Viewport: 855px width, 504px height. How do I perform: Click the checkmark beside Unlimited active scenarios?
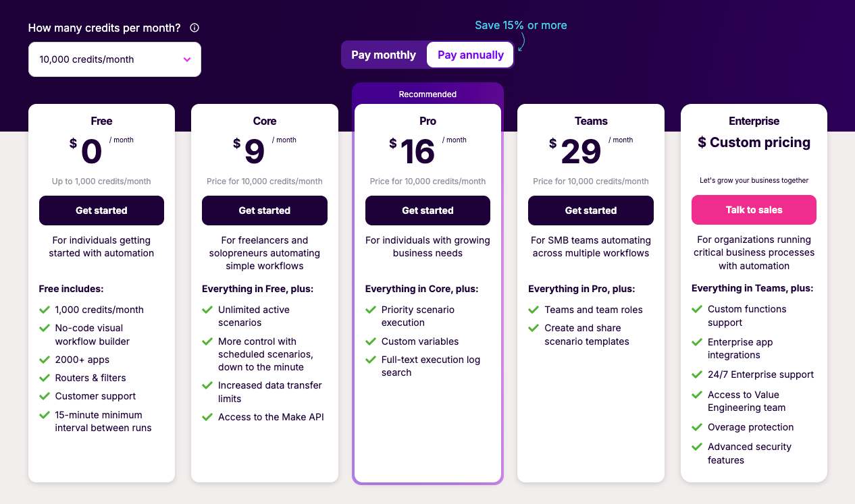click(x=207, y=310)
